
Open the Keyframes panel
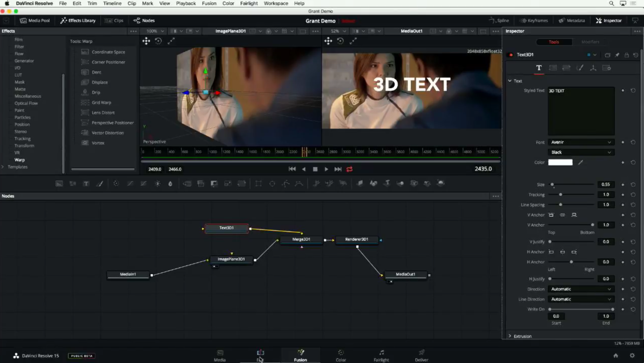coord(534,21)
